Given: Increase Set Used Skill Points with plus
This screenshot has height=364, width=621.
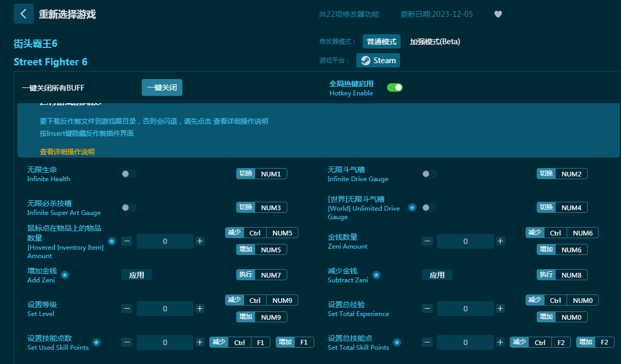Looking at the screenshot, I should click(x=200, y=342).
